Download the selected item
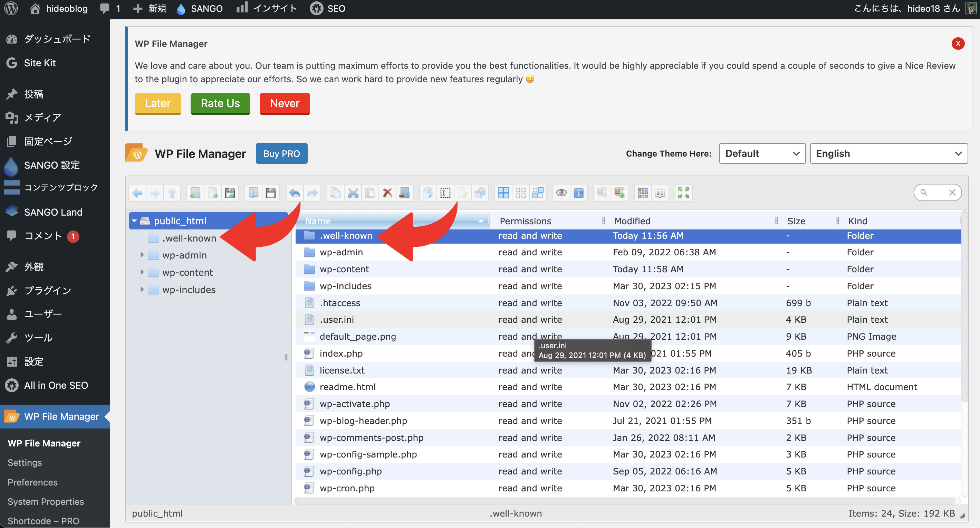The height and width of the screenshot is (528, 980). 270,193
